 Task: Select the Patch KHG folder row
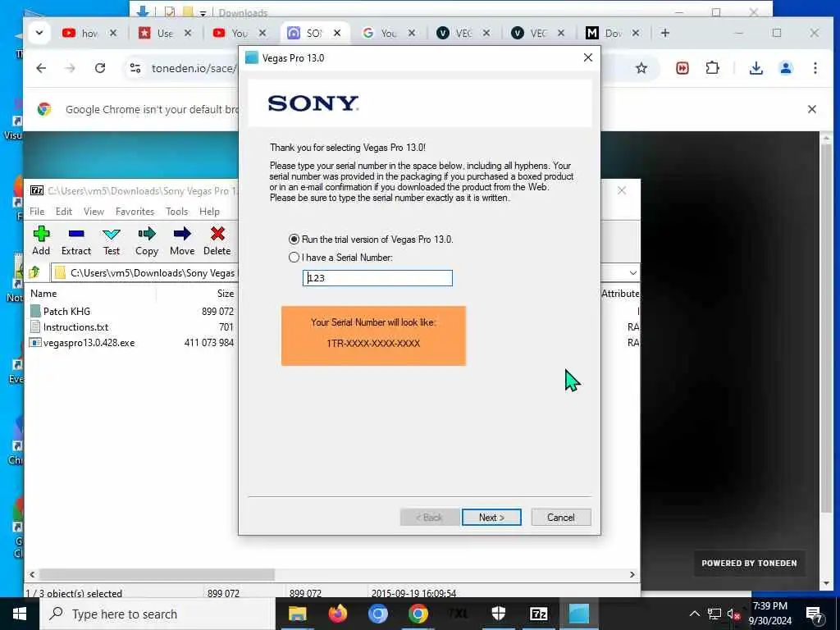click(132, 311)
